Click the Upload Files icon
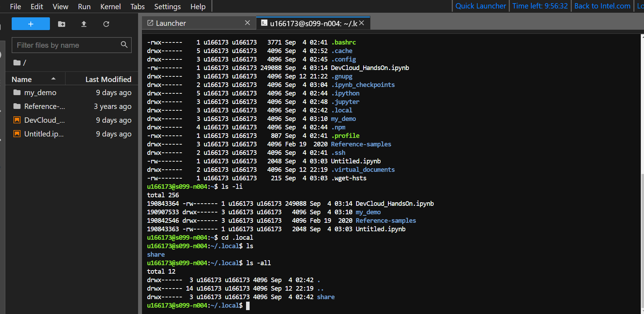This screenshot has width=644, height=314. tap(84, 24)
